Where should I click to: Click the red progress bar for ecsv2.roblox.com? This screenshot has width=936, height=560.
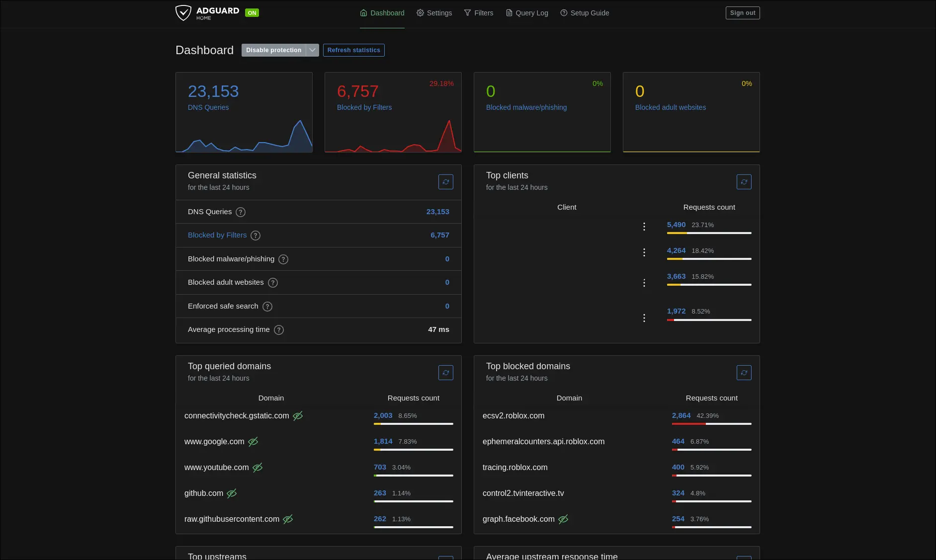point(688,425)
